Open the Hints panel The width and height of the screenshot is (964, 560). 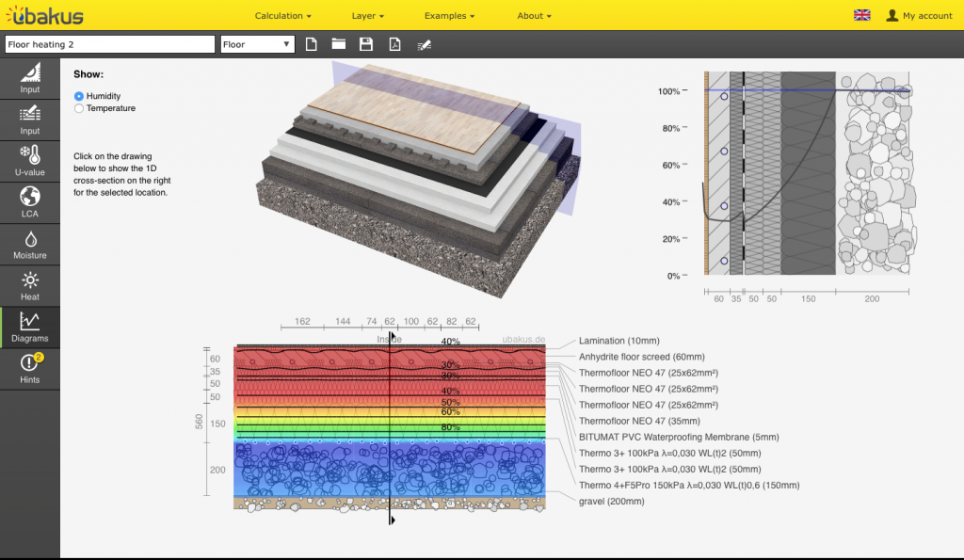[30, 368]
